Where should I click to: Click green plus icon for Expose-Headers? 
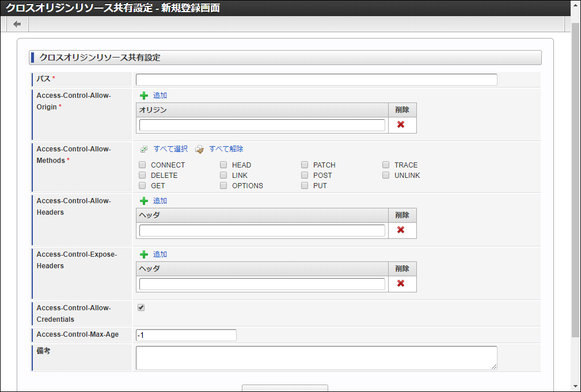144,254
